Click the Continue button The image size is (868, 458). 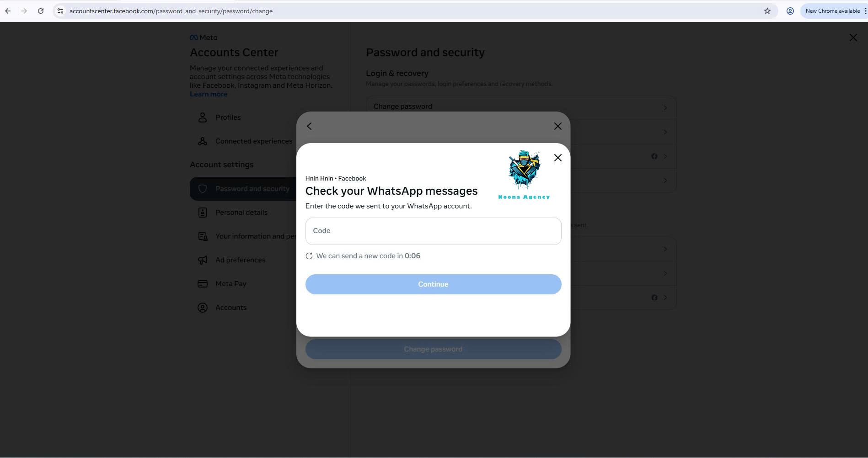pyautogui.click(x=433, y=284)
